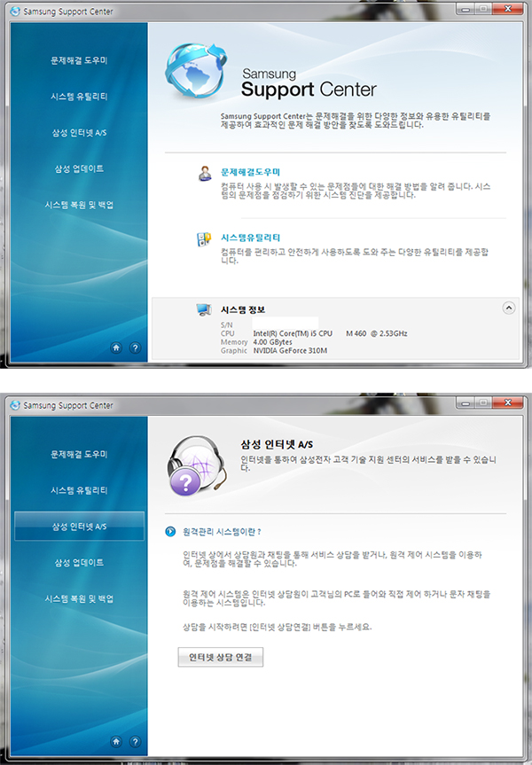
Task: Open 시스템 복원 및 백업 in top window sidebar
Action: coord(79,205)
